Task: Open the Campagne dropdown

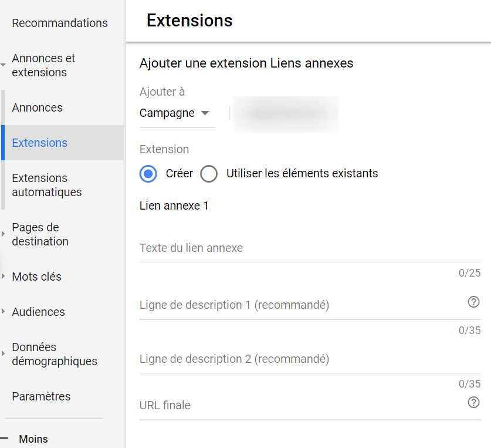Action: pyautogui.click(x=175, y=113)
